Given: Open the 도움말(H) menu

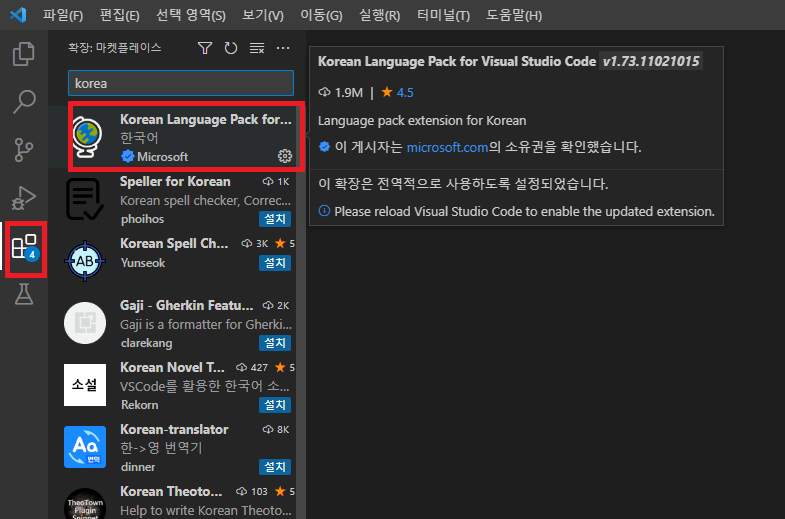Looking at the screenshot, I should [514, 15].
